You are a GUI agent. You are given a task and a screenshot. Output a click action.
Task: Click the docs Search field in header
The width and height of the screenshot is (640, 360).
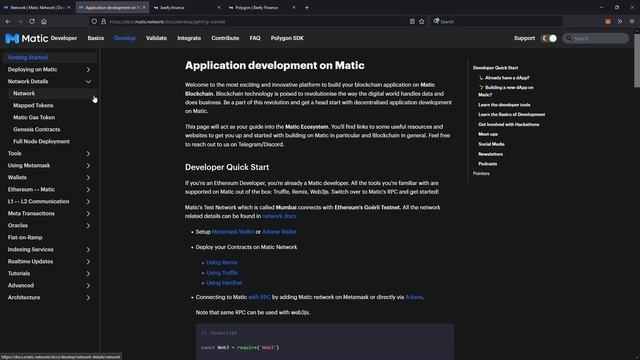pyautogui.click(x=596, y=38)
